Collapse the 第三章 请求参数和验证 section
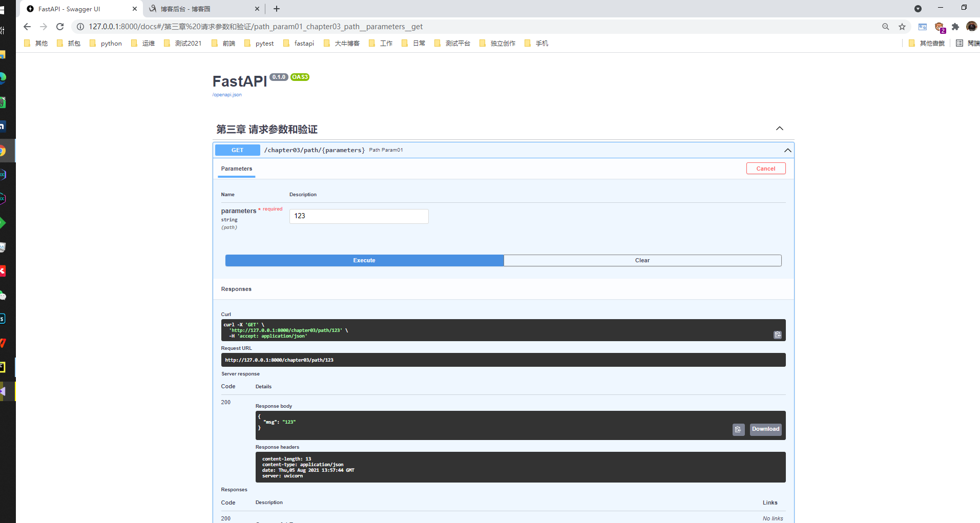This screenshot has height=523, width=980. point(780,129)
